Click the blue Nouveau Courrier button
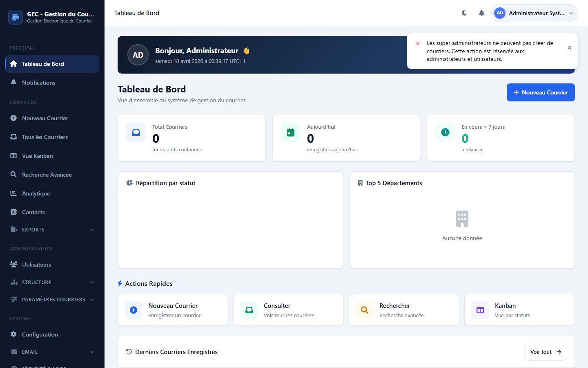 click(540, 92)
